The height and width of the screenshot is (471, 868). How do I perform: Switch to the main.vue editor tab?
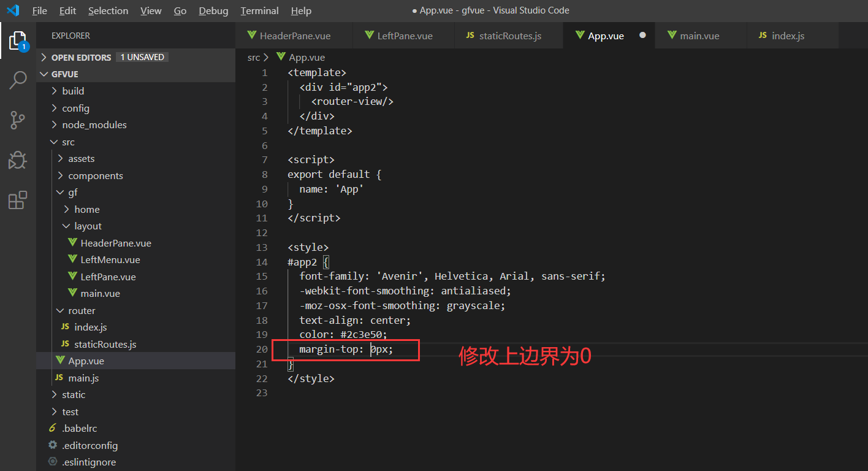point(701,36)
